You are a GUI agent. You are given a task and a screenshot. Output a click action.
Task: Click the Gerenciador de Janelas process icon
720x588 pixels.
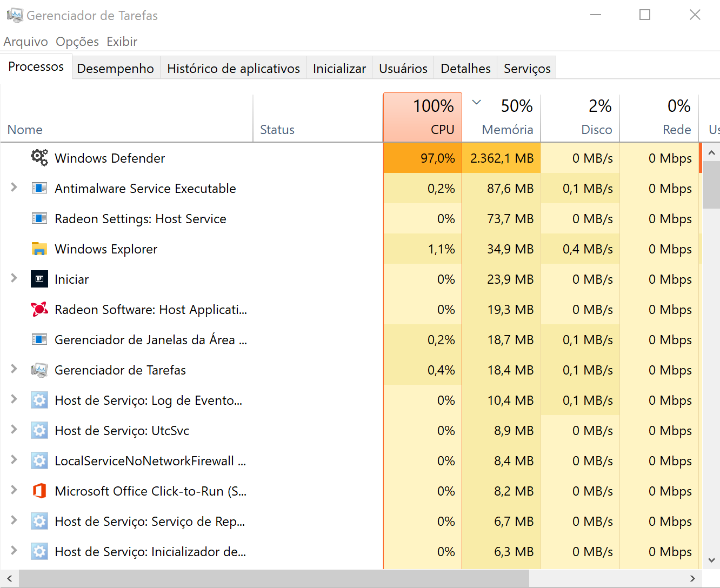(x=39, y=339)
